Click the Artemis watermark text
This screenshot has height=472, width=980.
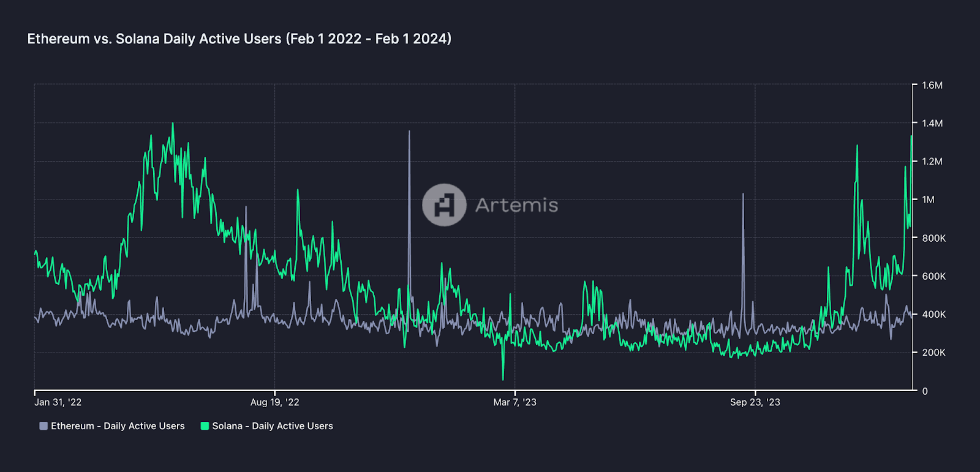pyautogui.click(x=516, y=205)
